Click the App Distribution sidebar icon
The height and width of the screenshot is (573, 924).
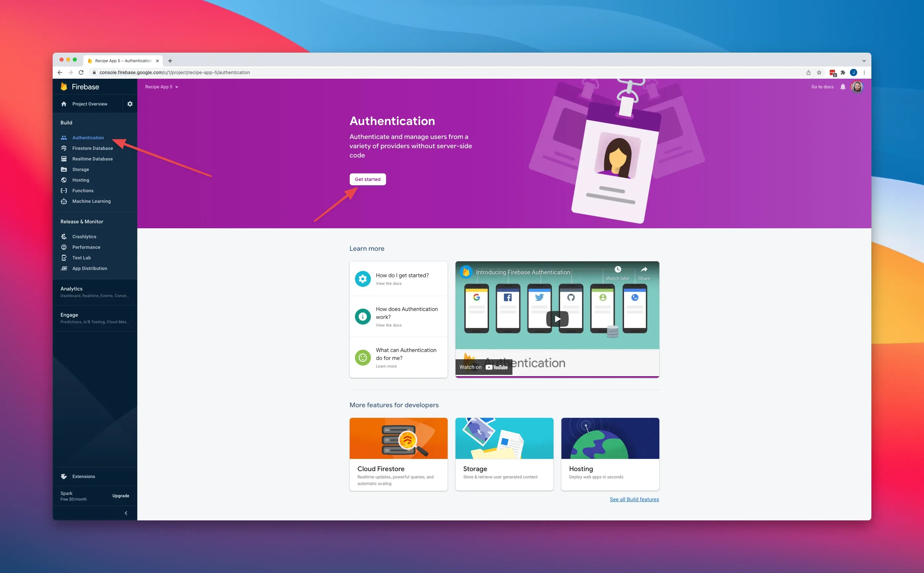pos(64,268)
